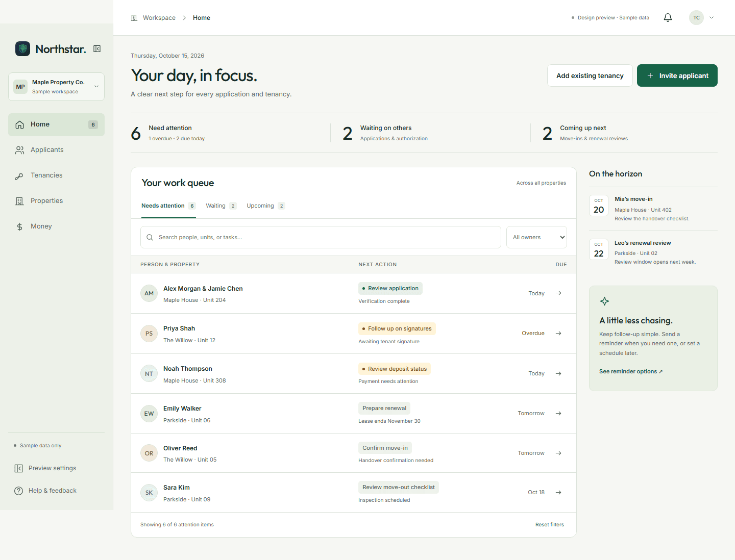Open Preview settings
The image size is (735, 560).
56,468
